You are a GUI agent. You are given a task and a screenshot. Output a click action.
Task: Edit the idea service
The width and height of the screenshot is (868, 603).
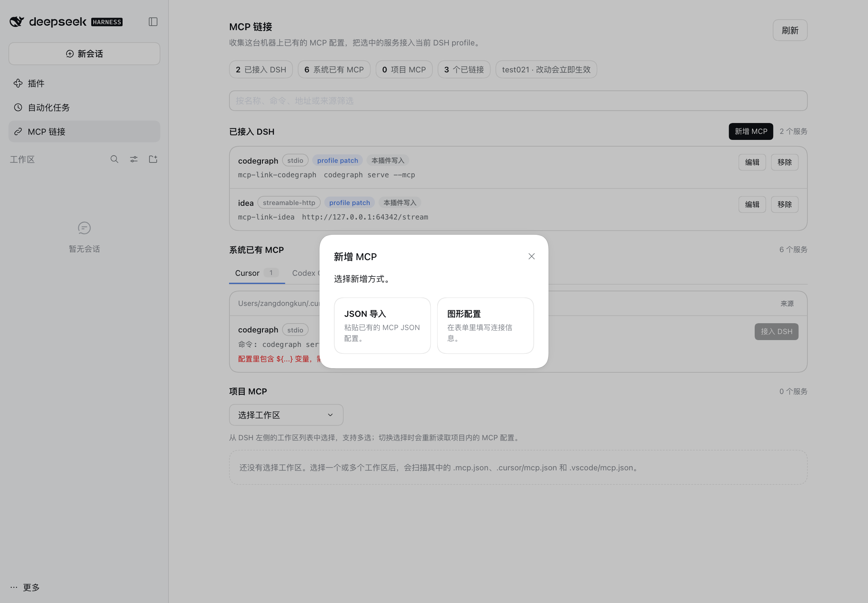click(x=752, y=205)
